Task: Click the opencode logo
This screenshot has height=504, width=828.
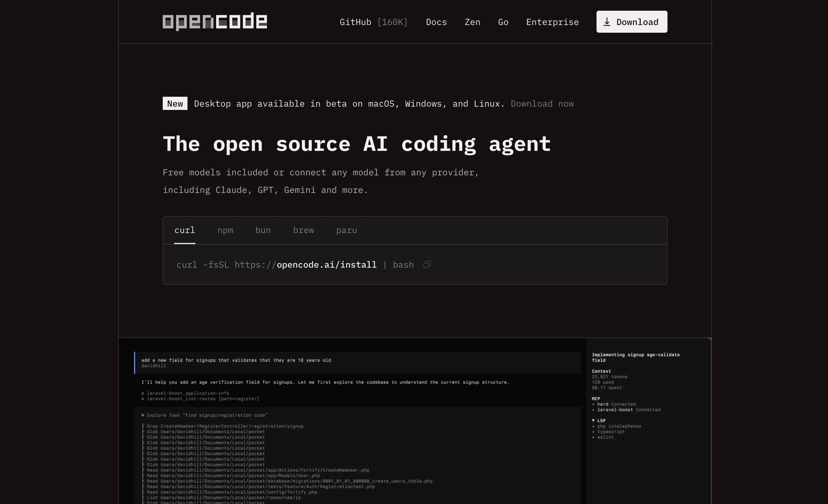Action: coord(215,21)
